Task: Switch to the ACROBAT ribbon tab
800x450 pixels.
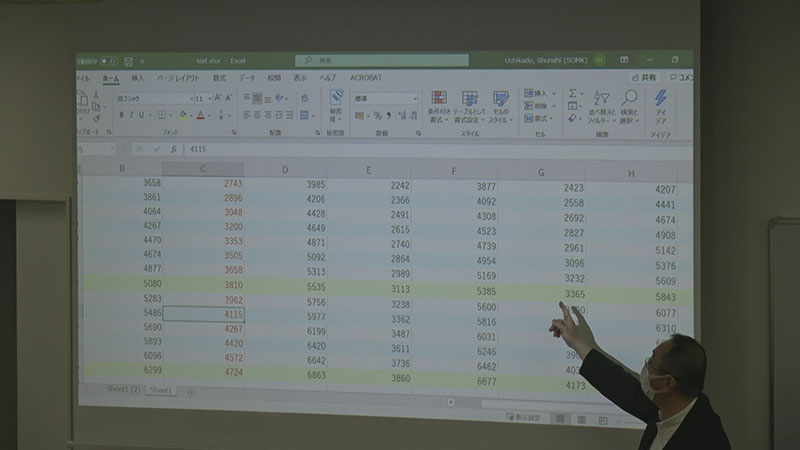Action: (367, 77)
